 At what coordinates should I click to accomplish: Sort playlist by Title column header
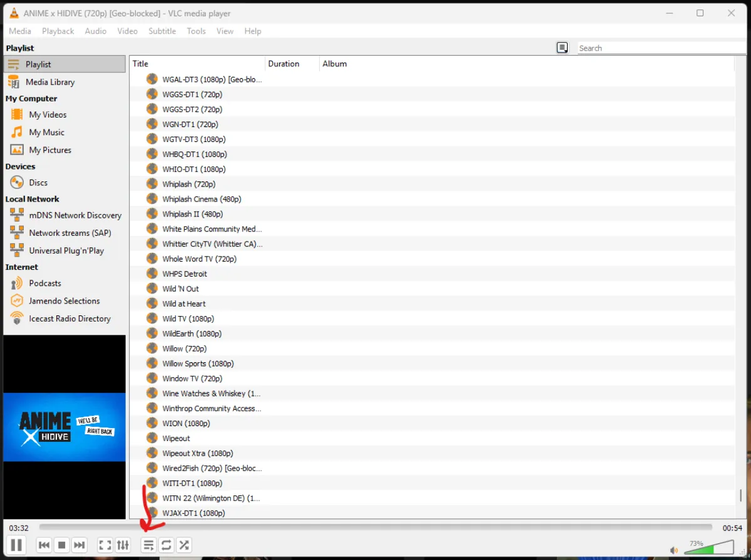pyautogui.click(x=198, y=64)
